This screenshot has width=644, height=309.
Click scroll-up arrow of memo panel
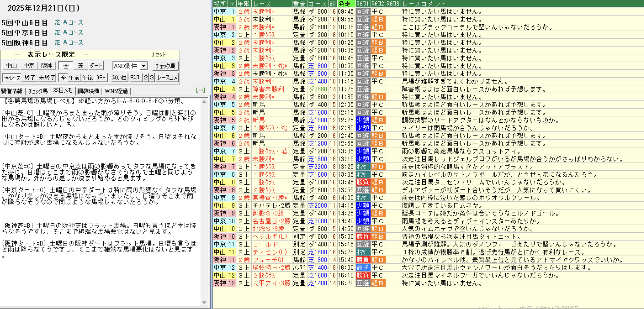(x=204, y=102)
